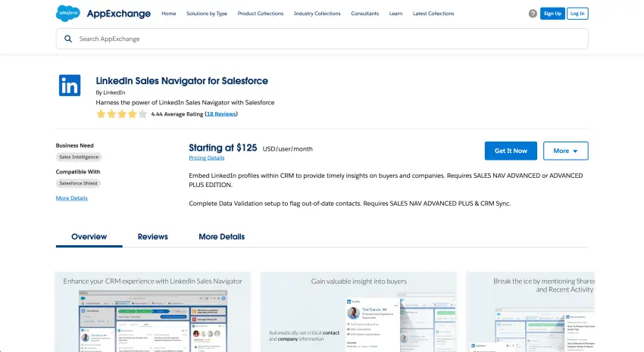Screen dimensions: 644x352
Task: Click the LinkedIn app logo
Action: (70, 86)
